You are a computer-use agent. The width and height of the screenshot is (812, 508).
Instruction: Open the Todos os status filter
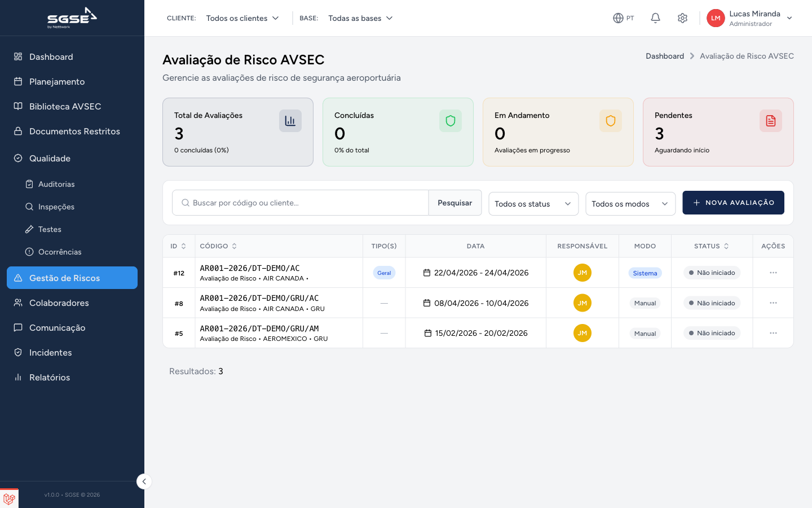(533, 204)
